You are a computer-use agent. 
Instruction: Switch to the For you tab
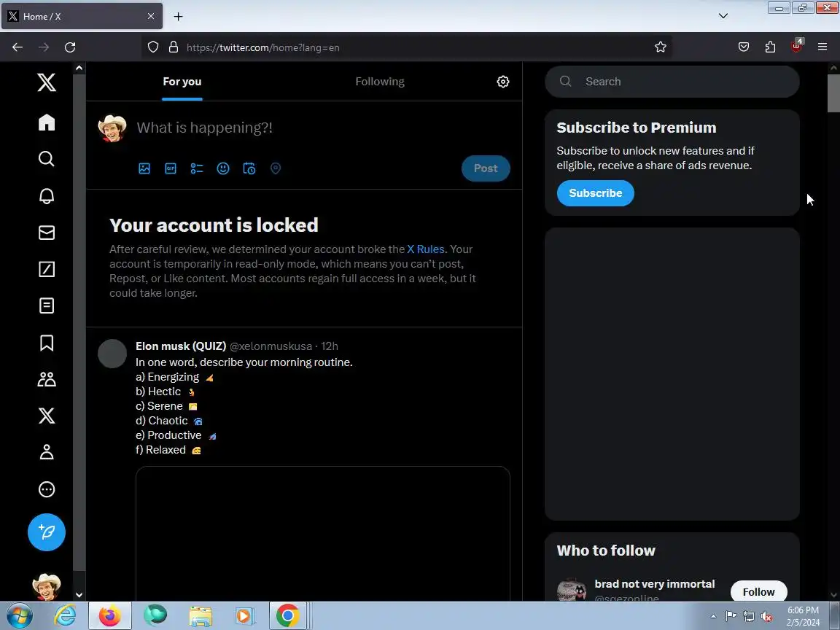pyautogui.click(x=182, y=82)
